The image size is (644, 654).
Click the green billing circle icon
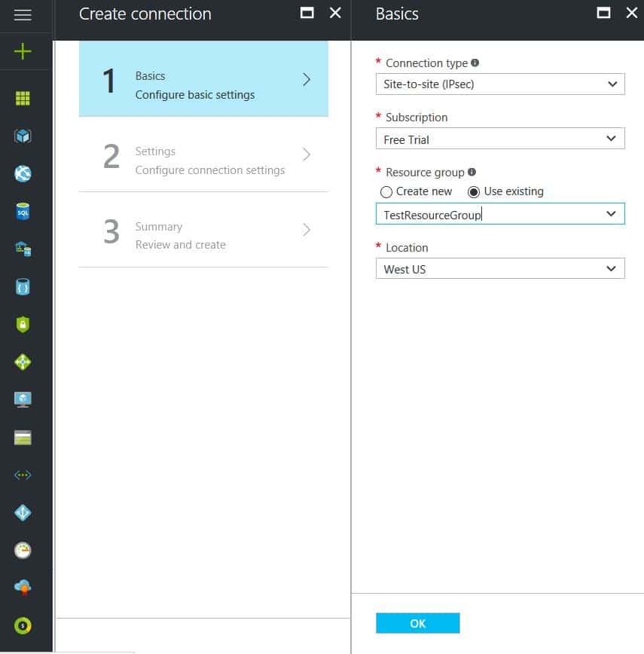(23, 625)
